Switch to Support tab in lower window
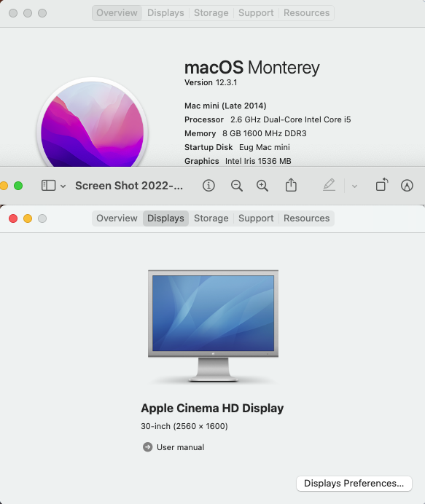 256,218
